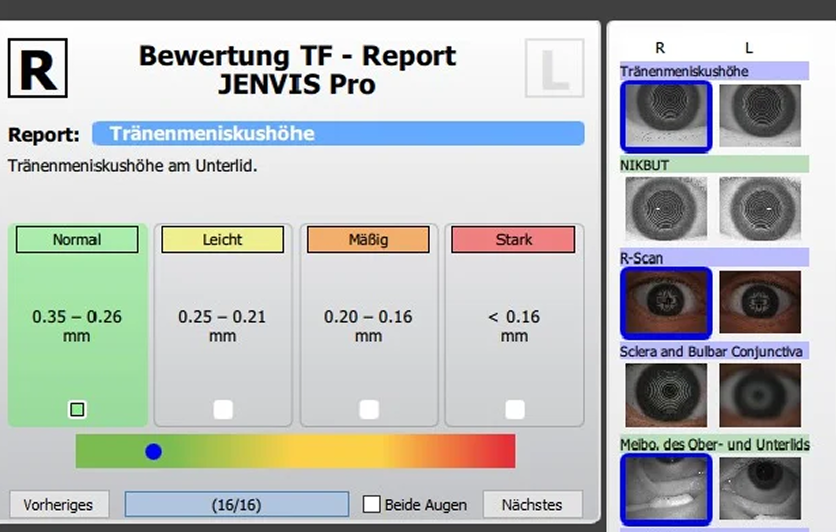Check the Leicht grade checkbox
This screenshot has height=532, width=836.
pos(223,409)
